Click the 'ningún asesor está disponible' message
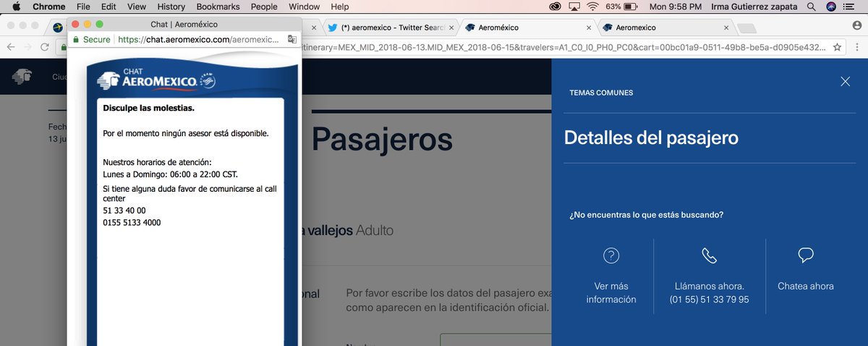 pyautogui.click(x=186, y=134)
